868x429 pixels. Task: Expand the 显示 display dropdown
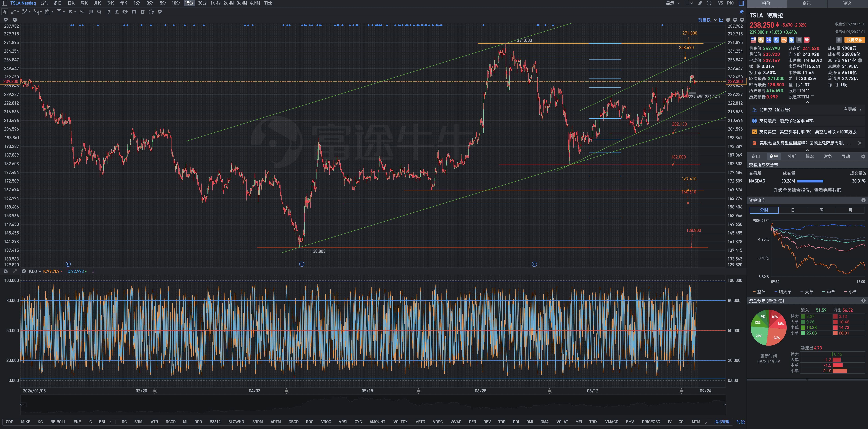click(x=673, y=3)
